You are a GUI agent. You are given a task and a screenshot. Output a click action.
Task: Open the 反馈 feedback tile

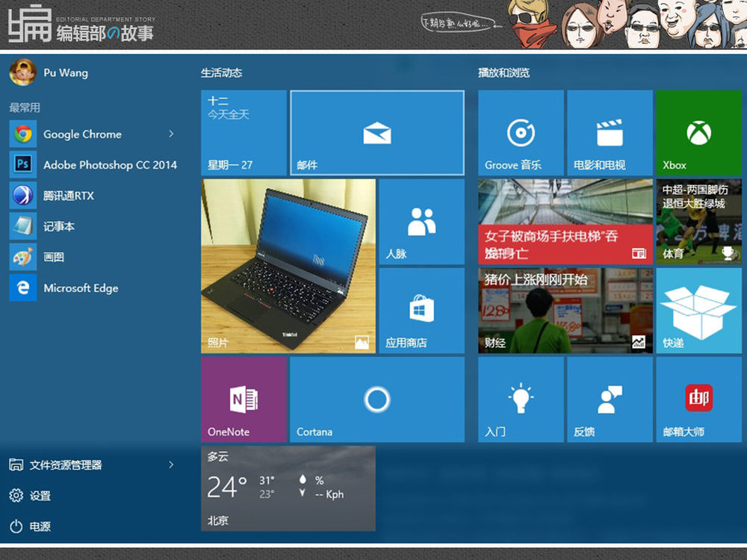click(610, 399)
